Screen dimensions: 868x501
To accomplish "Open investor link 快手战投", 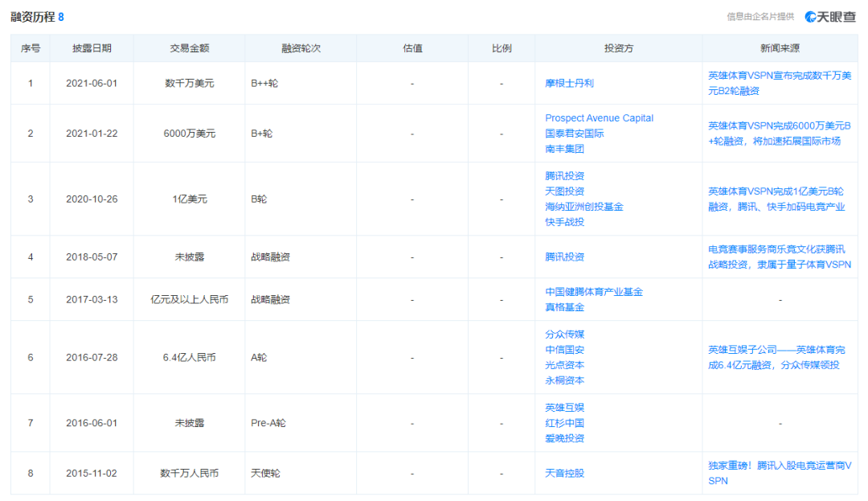I will tap(564, 222).
